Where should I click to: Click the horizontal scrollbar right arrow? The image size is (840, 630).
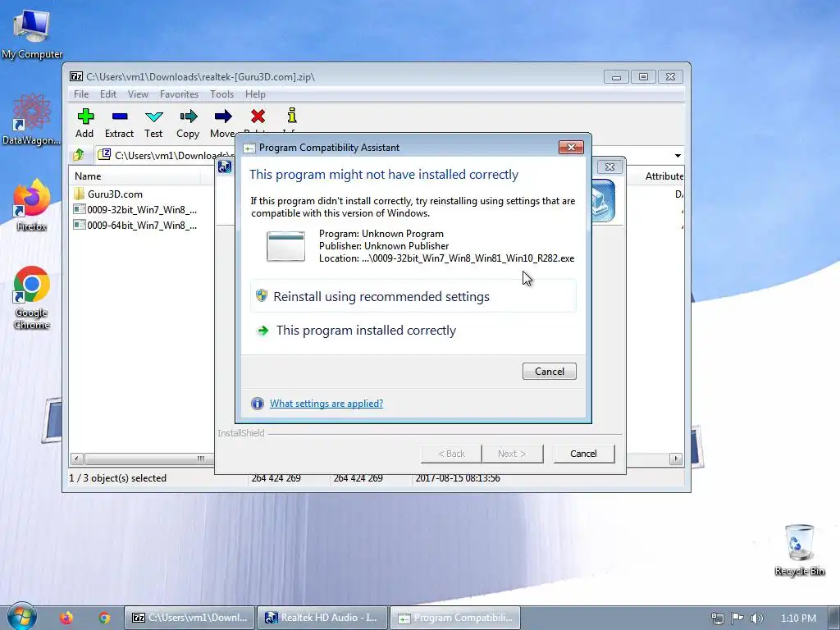click(676, 459)
